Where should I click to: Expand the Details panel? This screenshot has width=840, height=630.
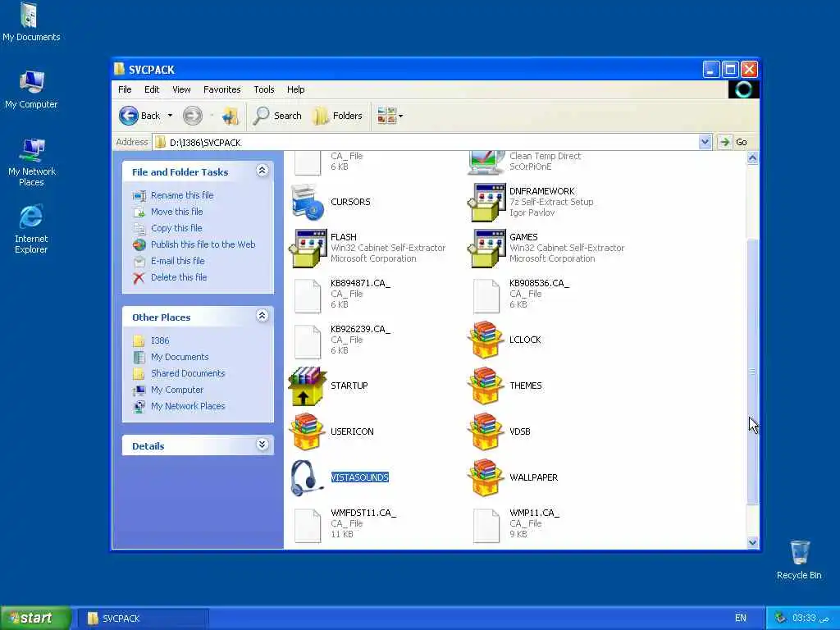tap(262, 444)
